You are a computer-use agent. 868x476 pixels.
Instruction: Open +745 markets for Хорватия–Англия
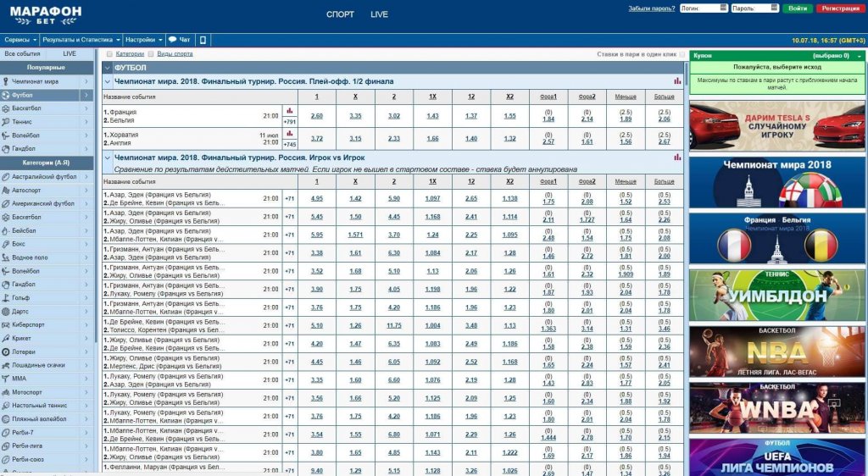coord(290,144)
